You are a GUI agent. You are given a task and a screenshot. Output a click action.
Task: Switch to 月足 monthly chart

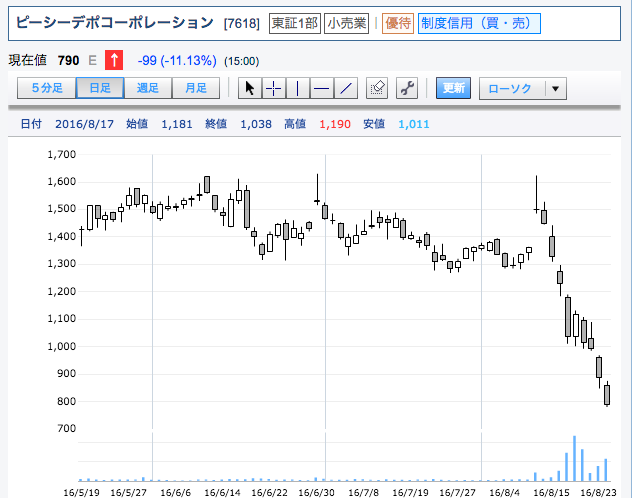[196, 88]
